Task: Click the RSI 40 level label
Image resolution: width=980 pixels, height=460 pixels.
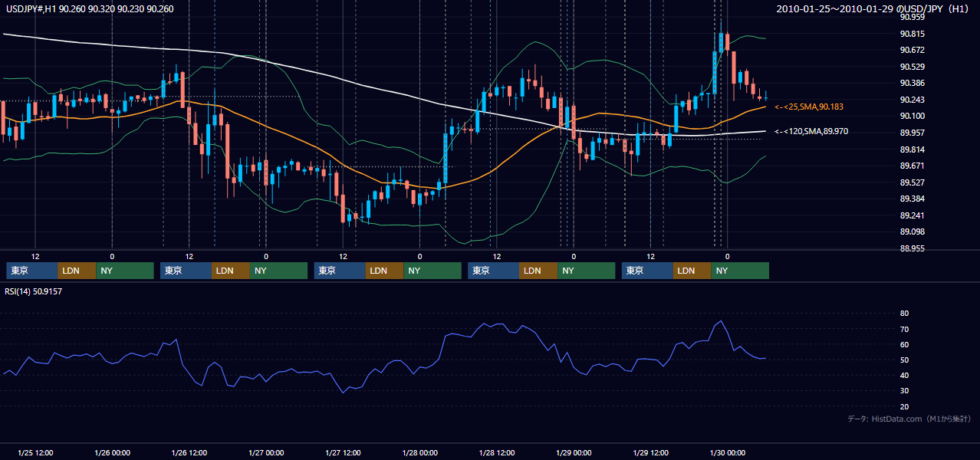Action: pos(904,375)
